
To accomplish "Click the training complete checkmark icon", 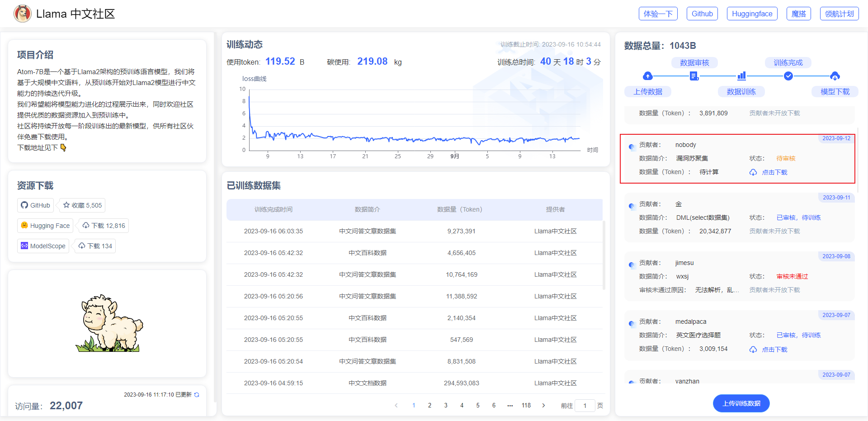I will [788, 76].
